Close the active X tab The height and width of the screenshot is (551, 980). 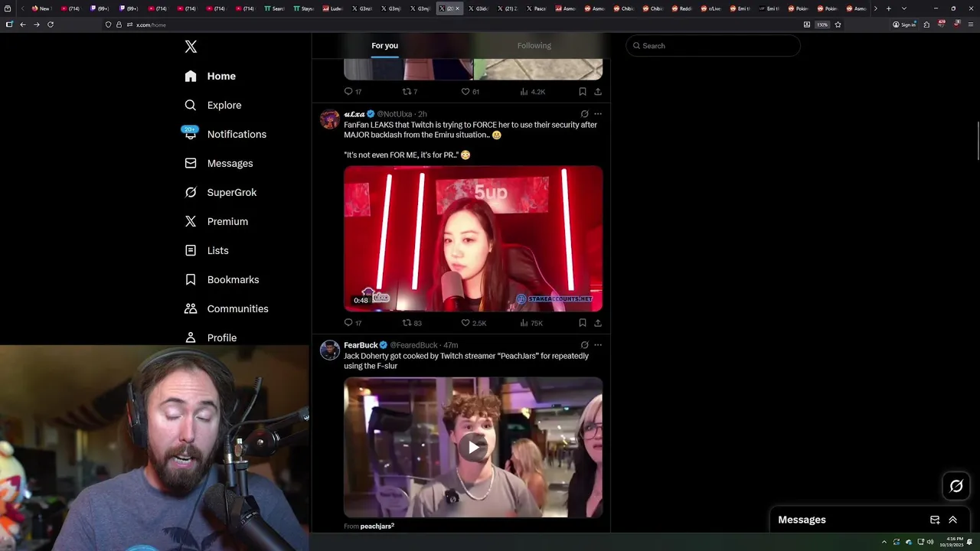pos(458,8)
